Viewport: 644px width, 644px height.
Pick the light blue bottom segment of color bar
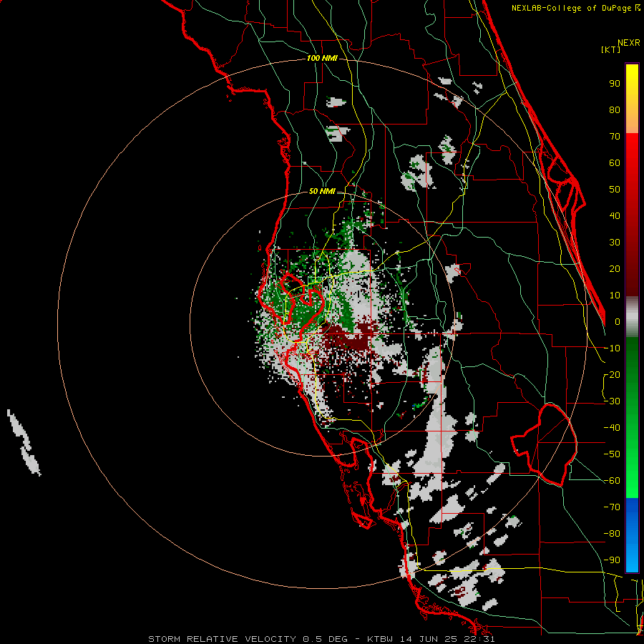click(x=632, y=557)
